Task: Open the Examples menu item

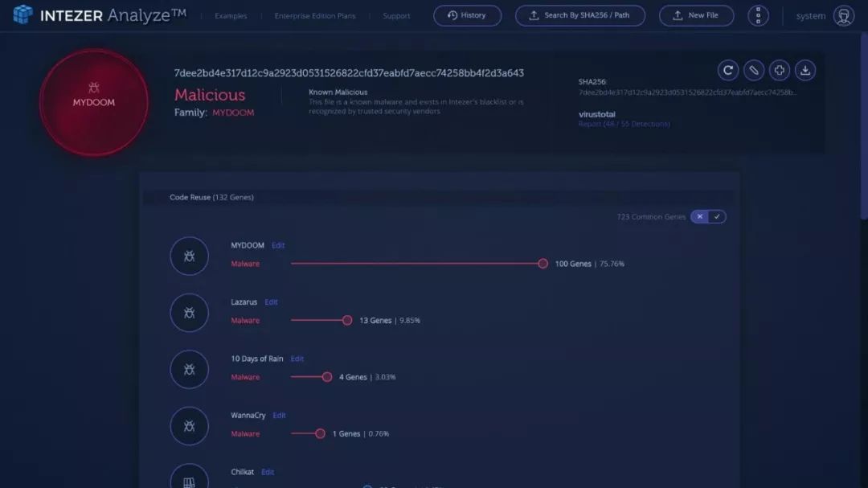Action: coord(231,16)
